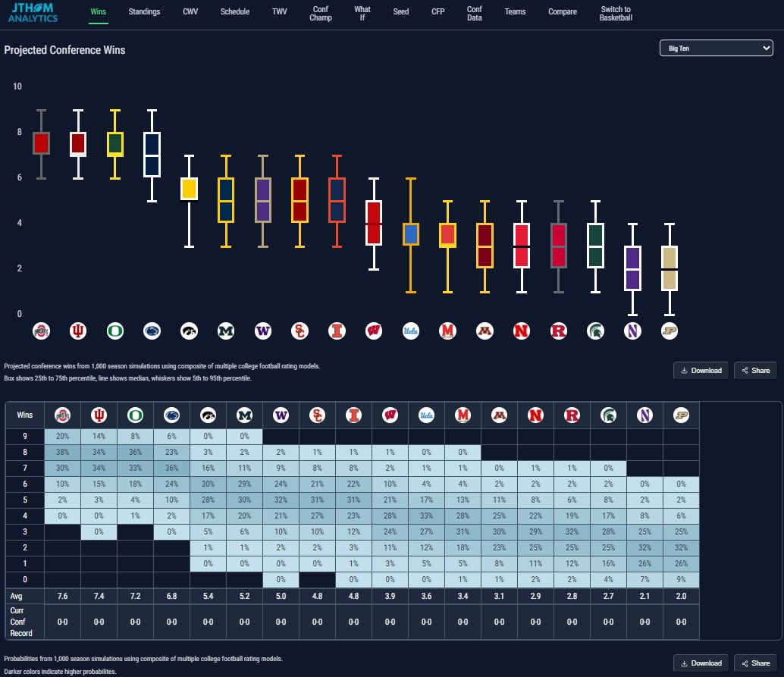Download the win probabilities table

(701, 663)
